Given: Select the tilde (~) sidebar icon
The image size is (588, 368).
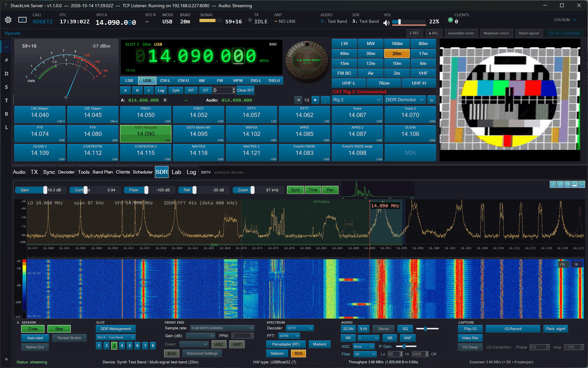Looking at the screenshot, I should (6, 47).
